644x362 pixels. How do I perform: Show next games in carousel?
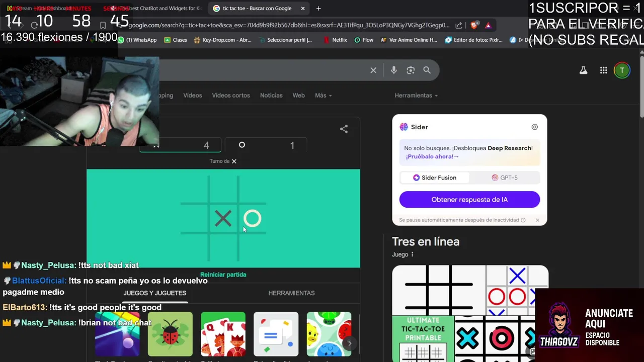[x=350, y=343]
